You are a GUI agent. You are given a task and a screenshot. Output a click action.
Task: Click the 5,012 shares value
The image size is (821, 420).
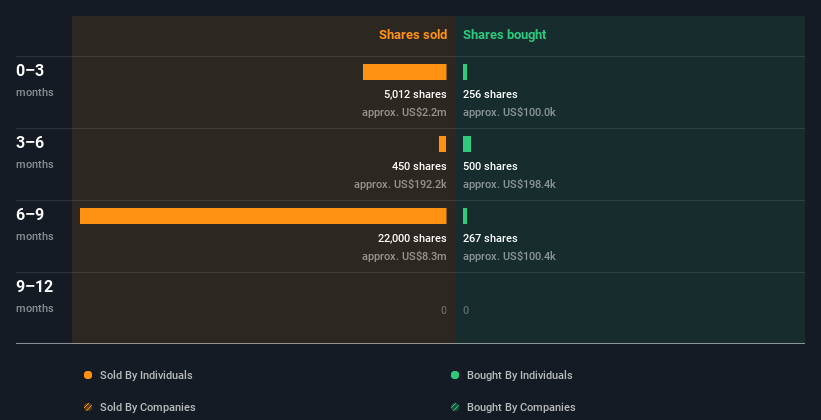(x=415, y=94)
